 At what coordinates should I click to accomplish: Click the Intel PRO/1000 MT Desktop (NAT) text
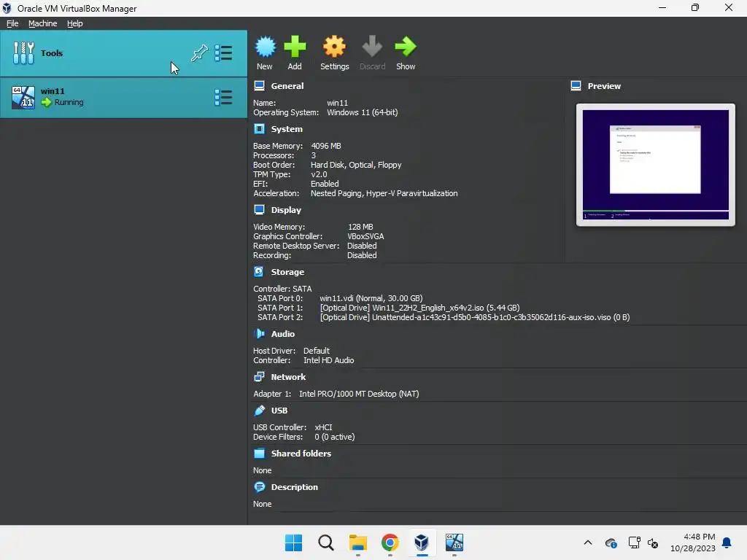359,394
